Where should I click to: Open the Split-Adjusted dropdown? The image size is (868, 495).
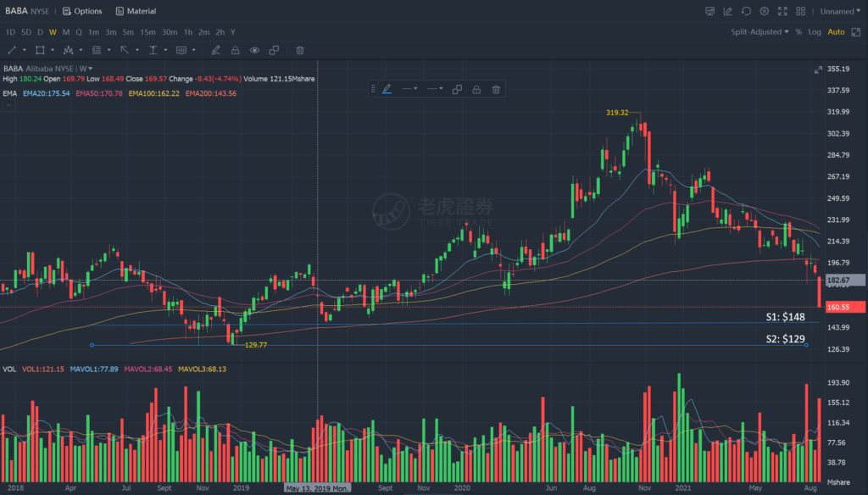pyautogui.click(x=759, y=32)
